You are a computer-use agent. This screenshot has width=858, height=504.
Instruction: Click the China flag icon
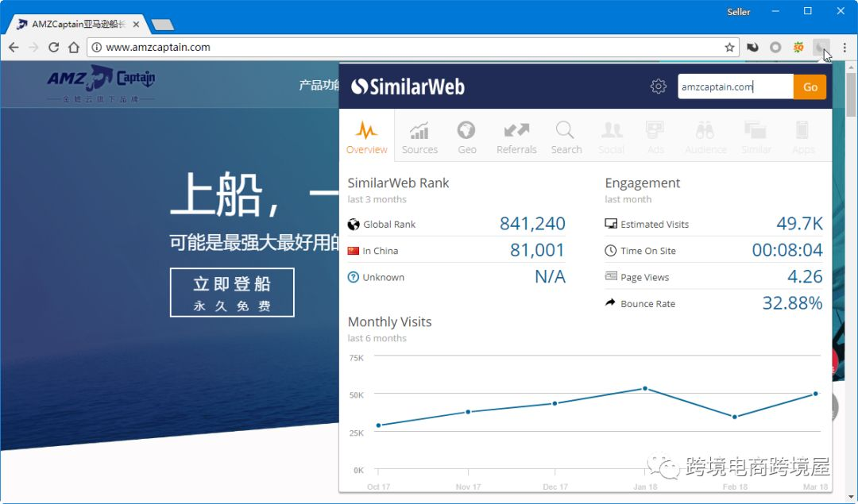tap(354, 251)
